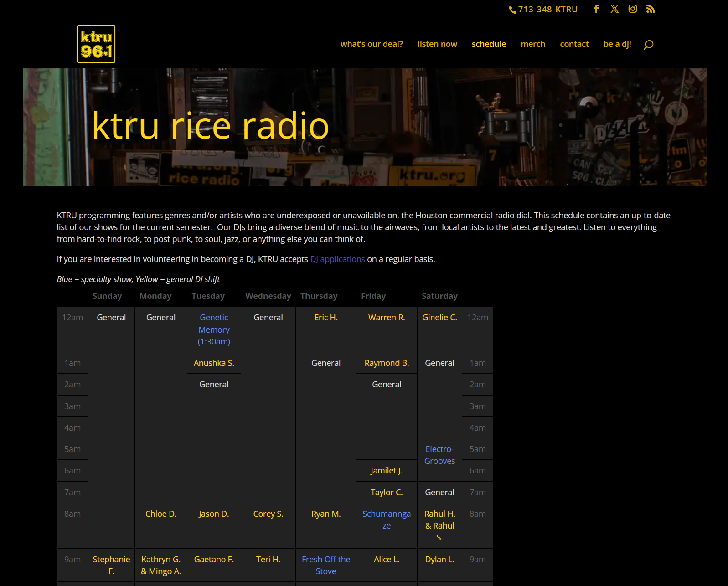Click the Tuesday column header
728x586 pixels.
coord(208,296)
